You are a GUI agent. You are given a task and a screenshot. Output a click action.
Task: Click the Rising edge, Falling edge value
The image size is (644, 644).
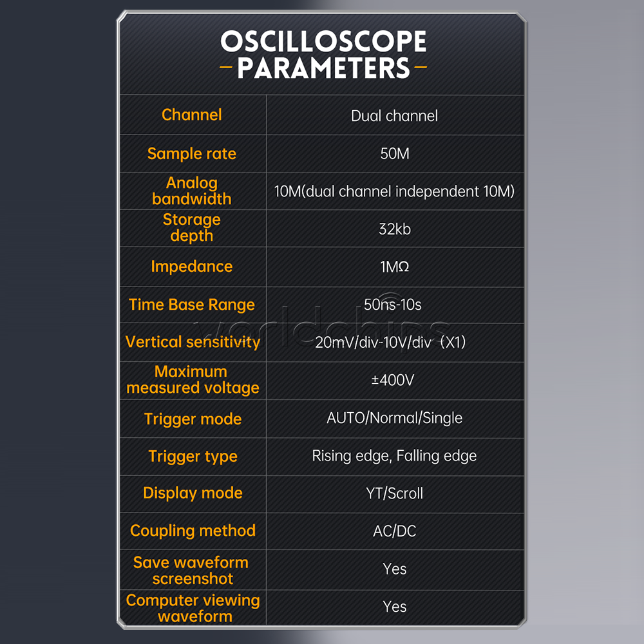(394, 456)
